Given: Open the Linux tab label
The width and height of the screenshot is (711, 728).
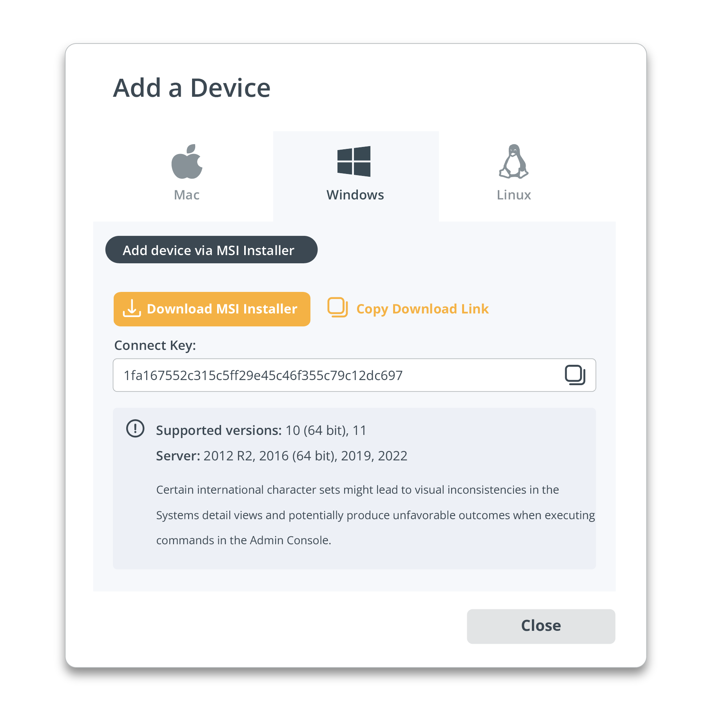Looking at the screenshot, I should (513, 195).
